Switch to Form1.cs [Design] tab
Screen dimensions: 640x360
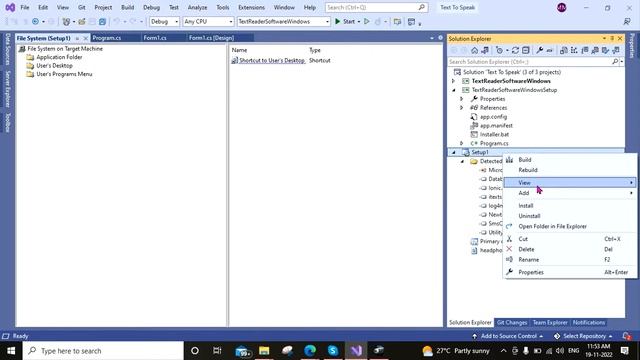[x=211, y=38]
